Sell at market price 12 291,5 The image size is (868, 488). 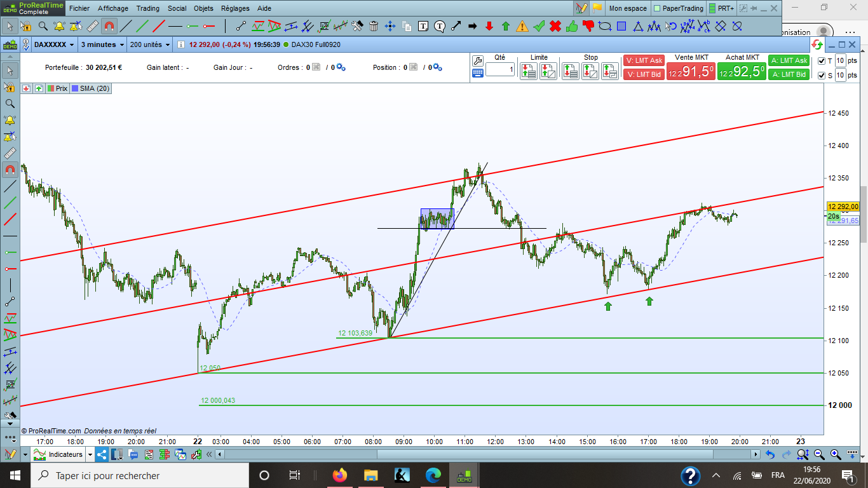[691, 71]
